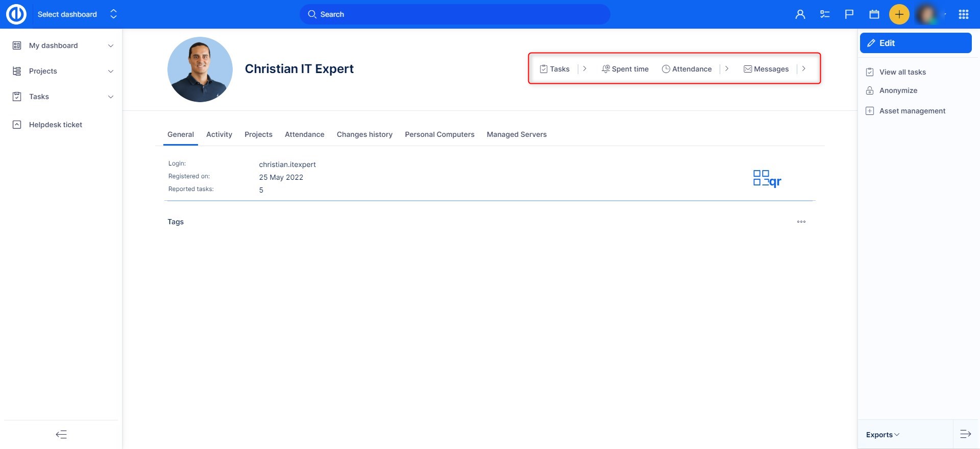Image resolution: width=980 pixels, height=449 pixels.
Task: Open the apps grid menu icon
Action: click(963, 14)
